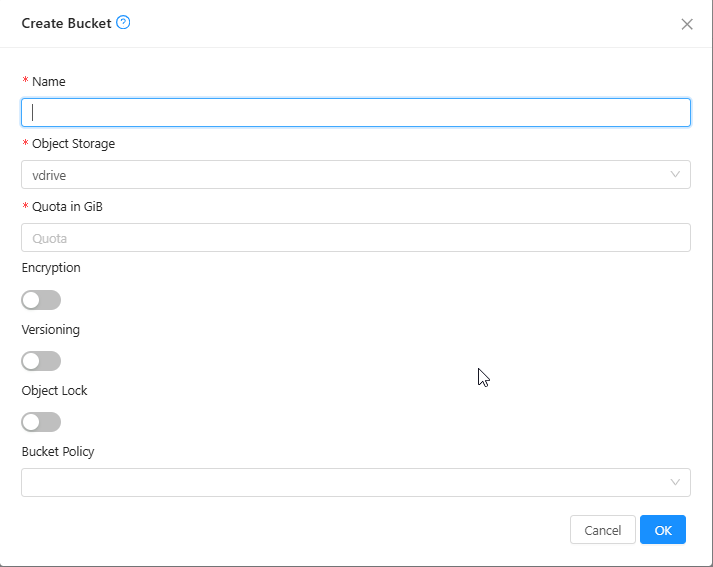Turn on the Versioning toggle

41,361
